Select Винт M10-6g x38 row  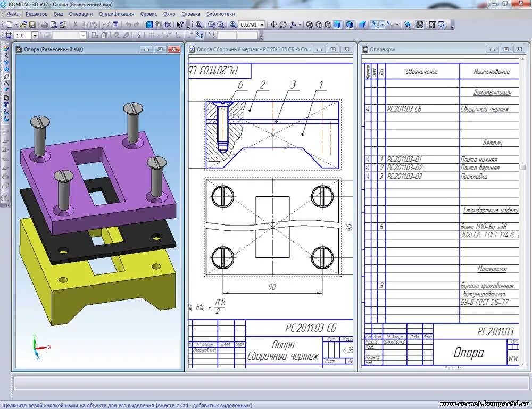click(442, 227)
